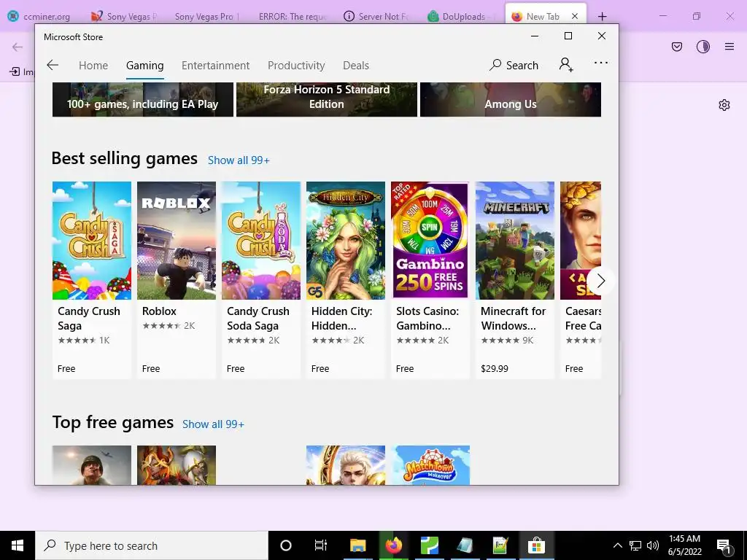This screenshot has height=560, width=747.
Task: Open the network status tray icon
Action: (635, 545)
